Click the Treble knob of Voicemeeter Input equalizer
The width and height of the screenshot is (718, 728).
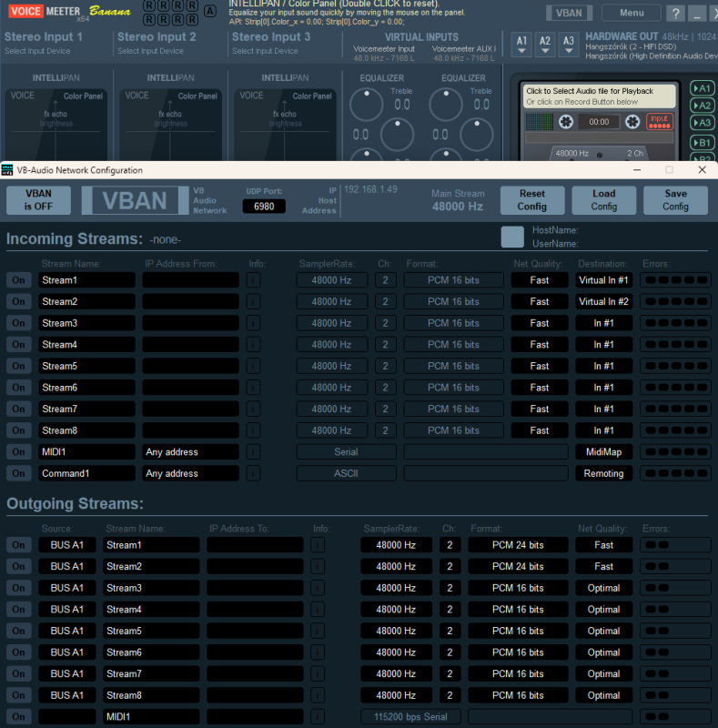tap(366, 104)
